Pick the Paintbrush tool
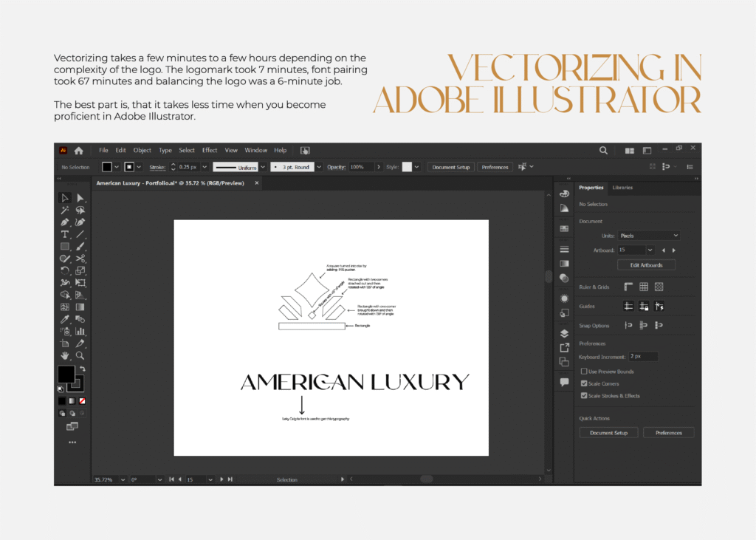 pyautogui.click(x=80, y=246)
